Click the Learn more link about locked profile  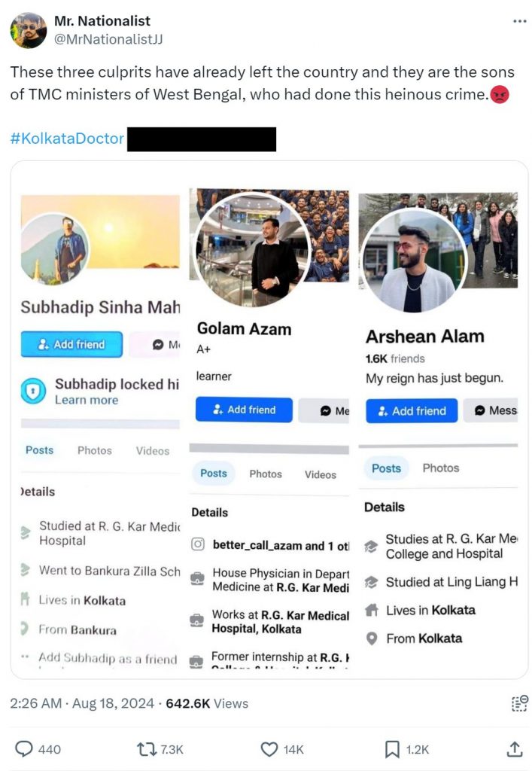click(x=86, y=400)
